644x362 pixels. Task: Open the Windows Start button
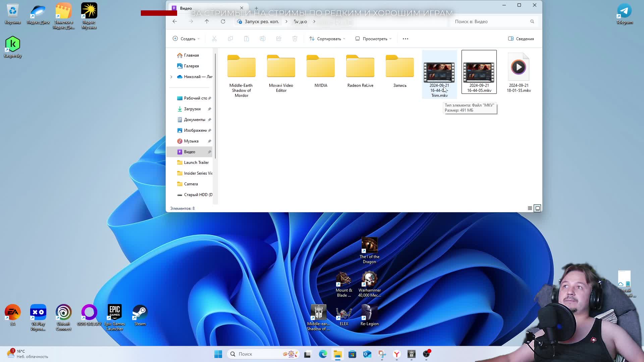point(218,354)
